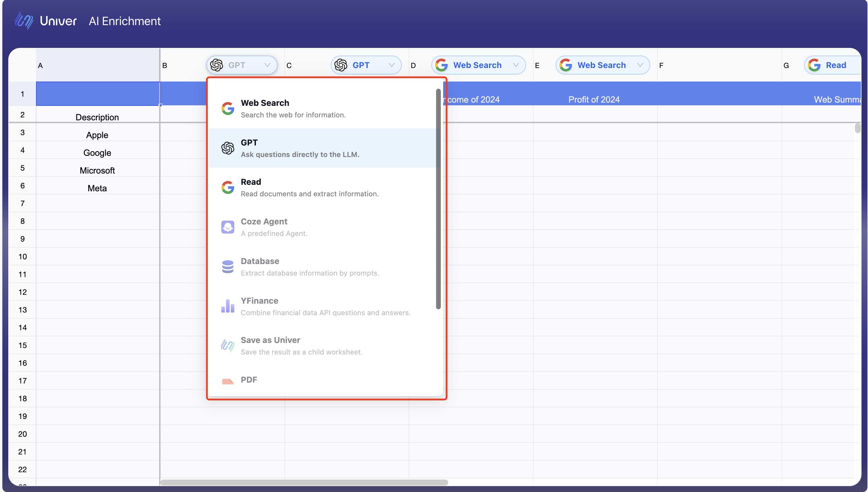
Task: Click the Google icon in column D selector
Action: pos(441,65)
